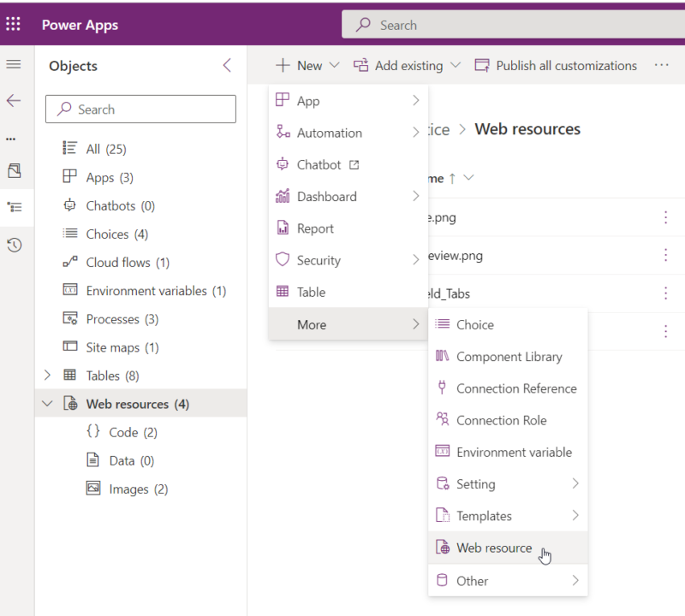Collapse the Objects pane chevron
The height and width of the screenshot is (616, 685).
click(x=227, y=65)
